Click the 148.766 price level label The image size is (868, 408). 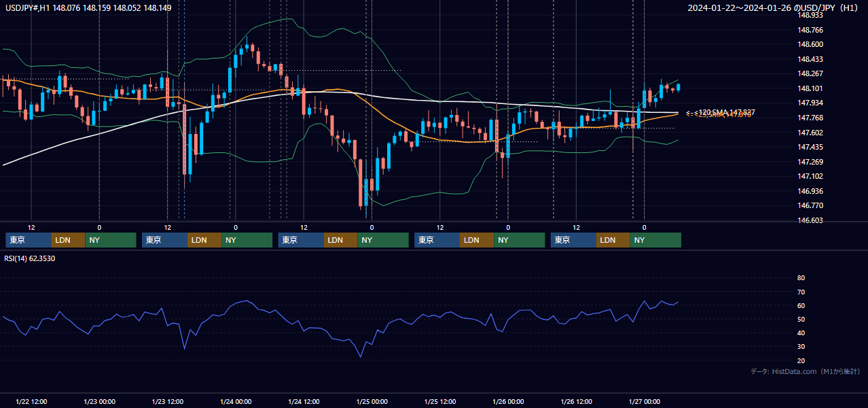point(810,30)
